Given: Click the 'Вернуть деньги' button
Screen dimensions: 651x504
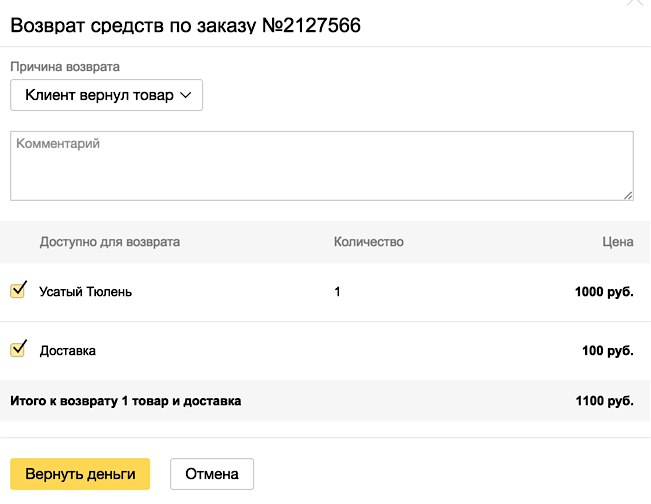Looking at the screenshot, I should tap(80, 474).
